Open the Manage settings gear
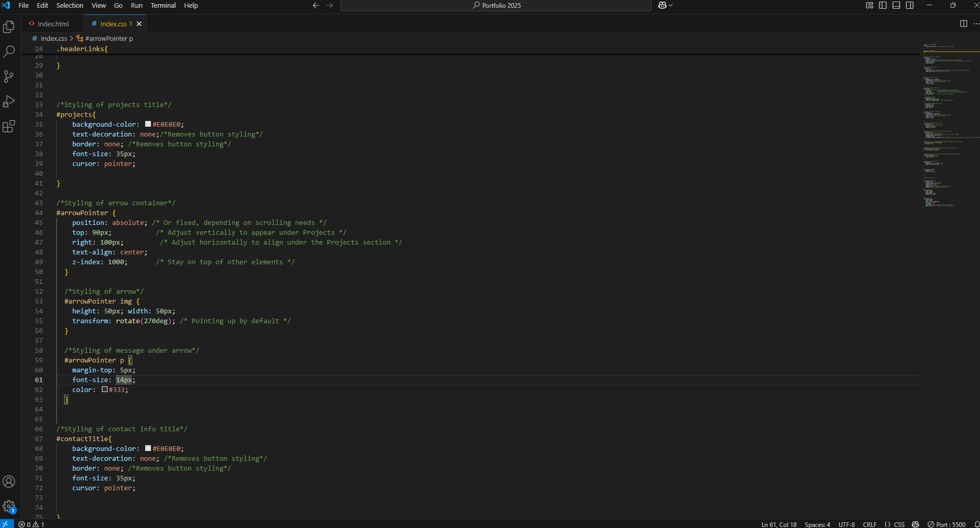 9,506
